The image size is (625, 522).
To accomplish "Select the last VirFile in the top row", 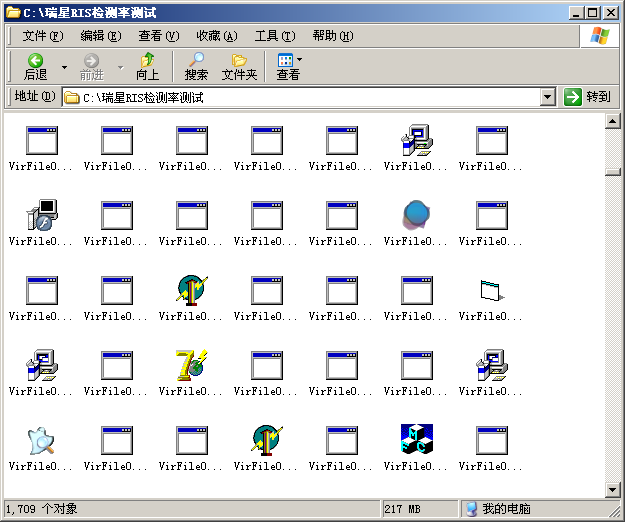I will 491,147.
